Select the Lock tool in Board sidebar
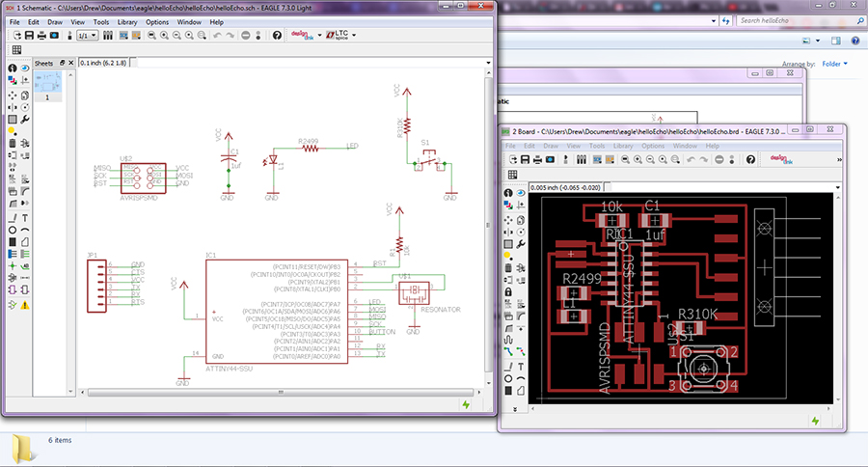 [508, 292]
